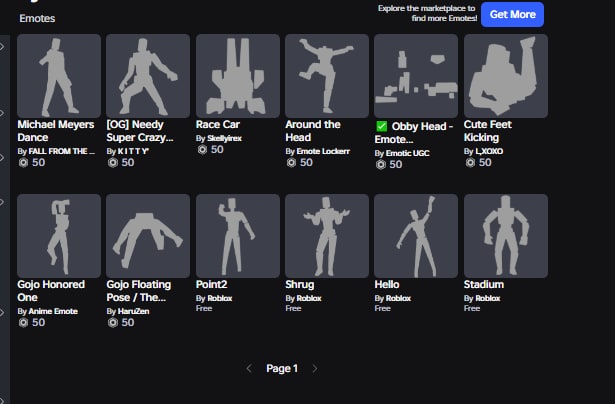The width and height of the screenshot is (615, 404).
Task: Choose the Stadium emote thumbnail
Action: point(506,236)
